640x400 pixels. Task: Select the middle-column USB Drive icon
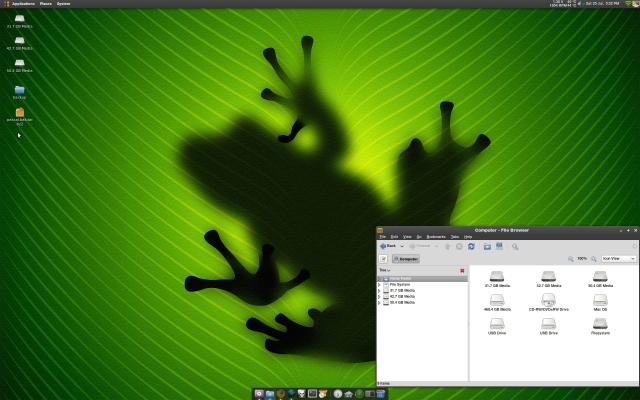click(549, 326)
